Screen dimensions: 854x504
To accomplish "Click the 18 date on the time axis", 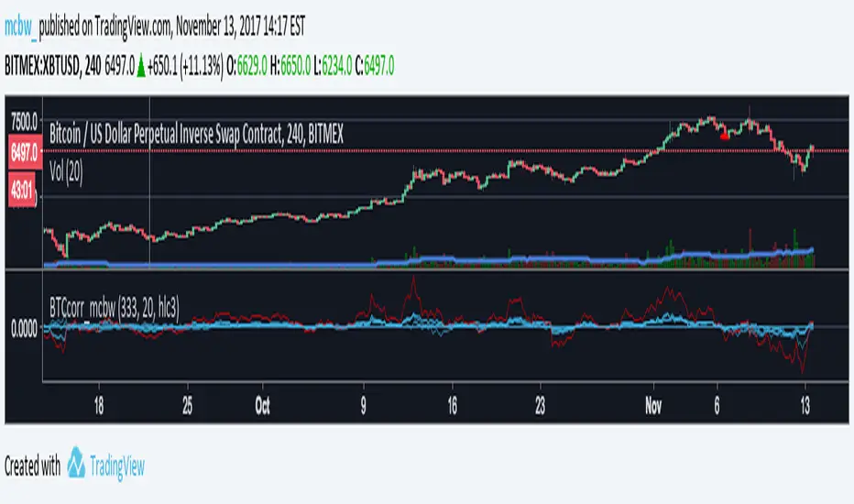I will click(x=99, y=405).
